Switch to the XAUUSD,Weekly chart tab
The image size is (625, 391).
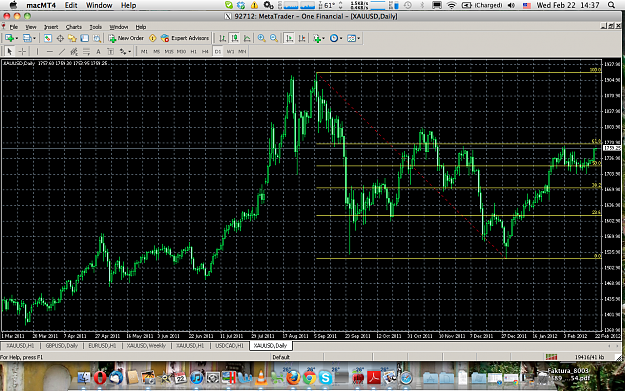[x=146, y=346]
